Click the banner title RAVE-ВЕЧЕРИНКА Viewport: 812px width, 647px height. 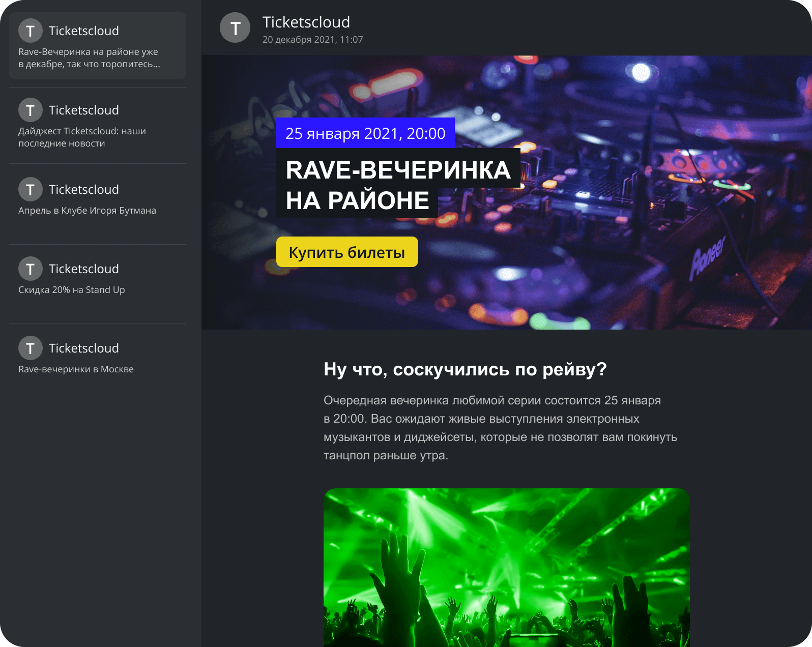point(398,169)
